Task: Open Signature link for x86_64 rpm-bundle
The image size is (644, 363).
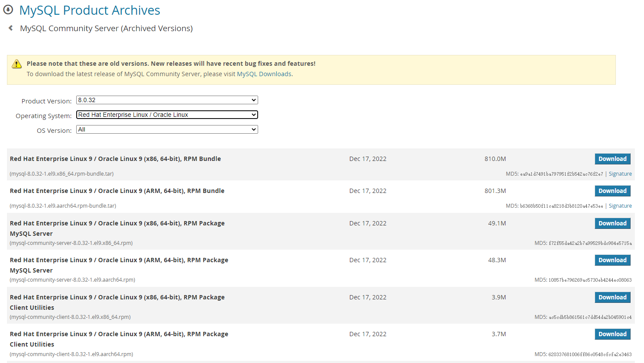Action: click(x=620, y=174)
